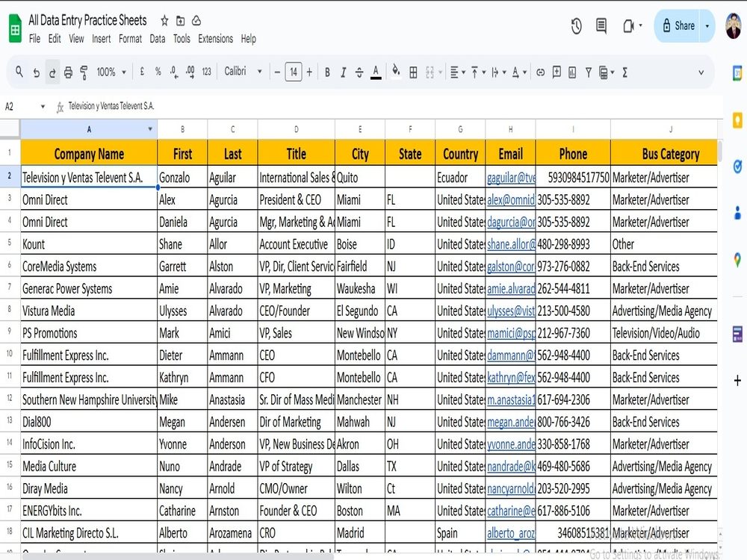
Task: Click the Share button
Action: click(x=678, y=25)
